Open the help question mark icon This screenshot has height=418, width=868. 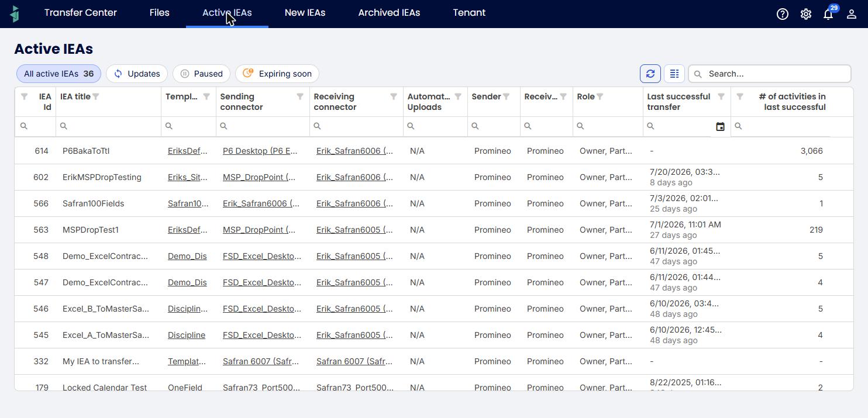[x=783, y=14]
